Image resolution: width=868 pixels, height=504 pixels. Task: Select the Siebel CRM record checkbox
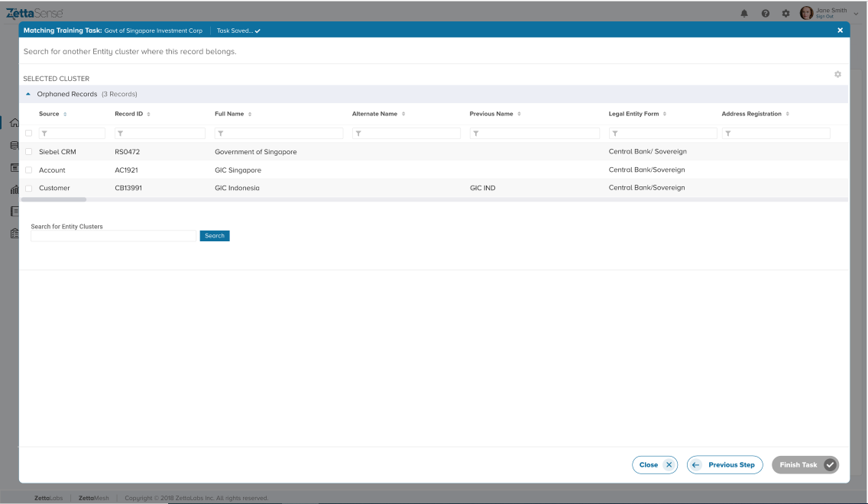pyautogui.click(x=29, y=152)
